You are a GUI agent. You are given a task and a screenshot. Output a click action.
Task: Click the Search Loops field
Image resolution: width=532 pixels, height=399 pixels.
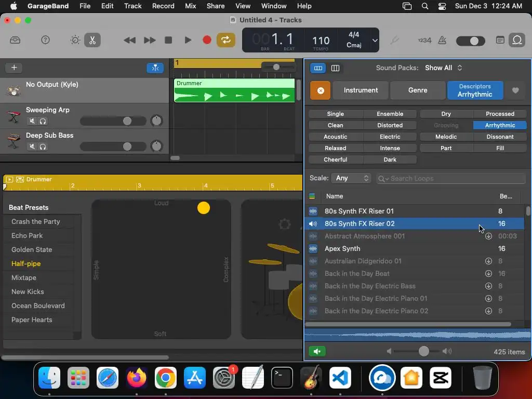tap(451, 179)
